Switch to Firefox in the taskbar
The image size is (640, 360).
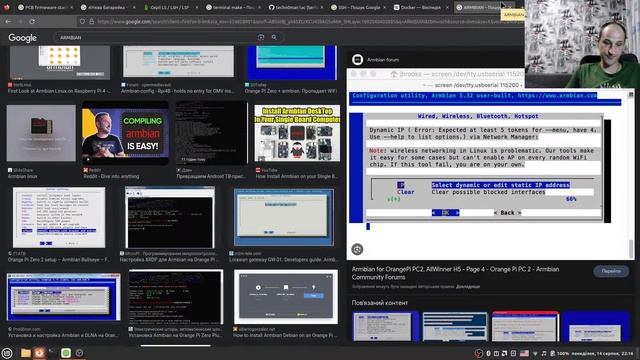[39, 353]
